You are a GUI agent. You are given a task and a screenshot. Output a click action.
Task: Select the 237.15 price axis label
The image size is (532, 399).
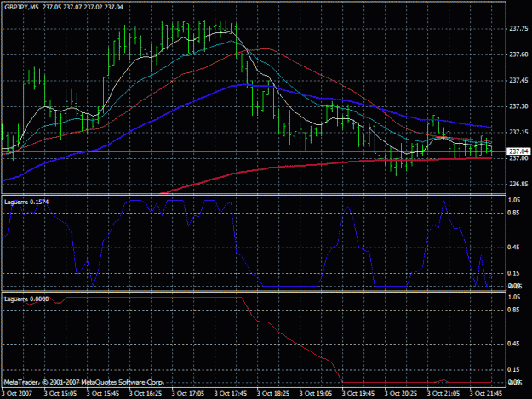518,132
